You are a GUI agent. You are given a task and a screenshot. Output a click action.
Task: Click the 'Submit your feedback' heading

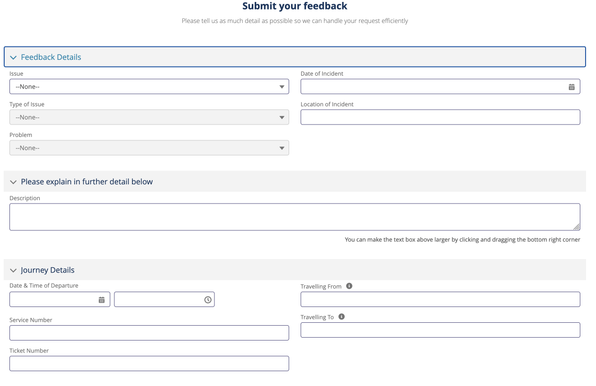click(x=295, y=6)
